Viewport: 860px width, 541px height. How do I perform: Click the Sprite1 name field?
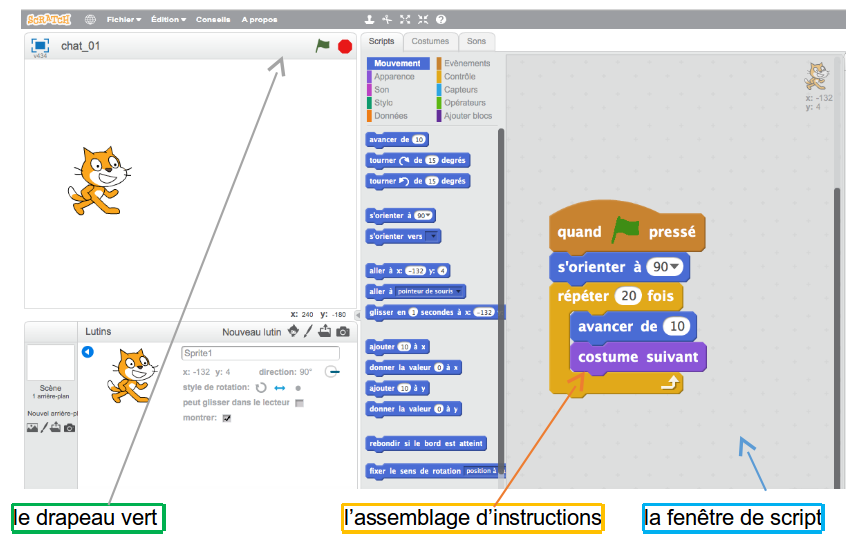click(x=260, y=354)
